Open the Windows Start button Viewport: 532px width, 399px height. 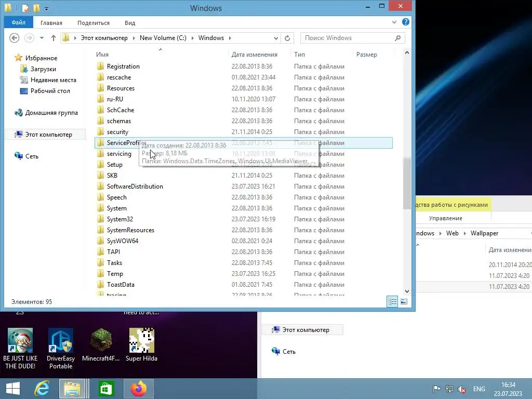click(13, 389)
